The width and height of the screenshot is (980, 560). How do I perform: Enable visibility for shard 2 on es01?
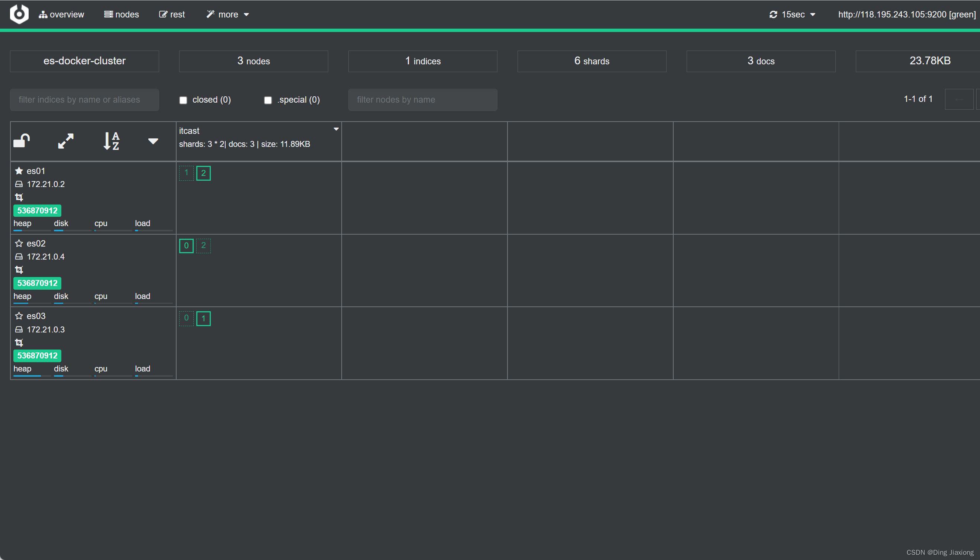(x=203, y=172)
